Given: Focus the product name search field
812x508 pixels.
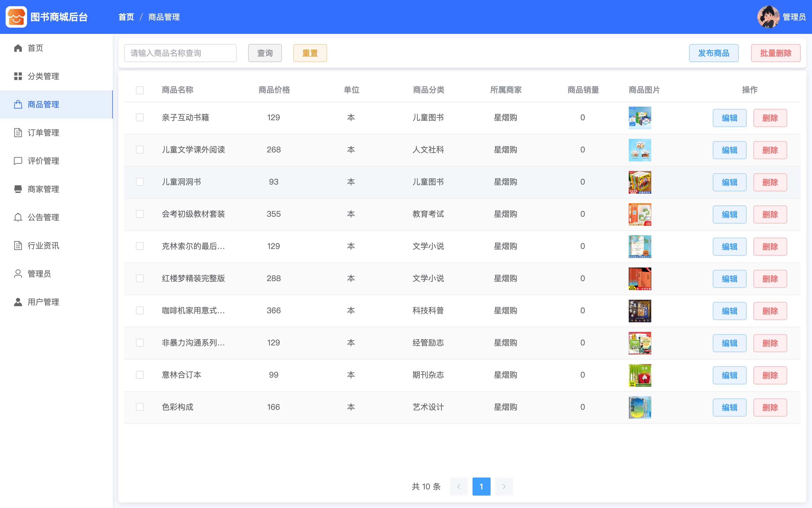Looking at the screenshot, I should click(x=180, y=53).
